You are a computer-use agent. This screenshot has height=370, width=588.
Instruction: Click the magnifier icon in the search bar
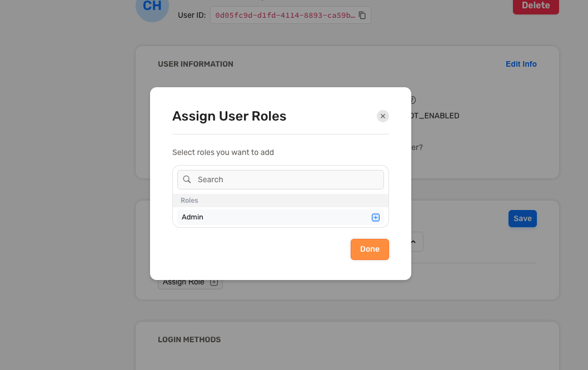pyautogui.click(x=187, y=179)
